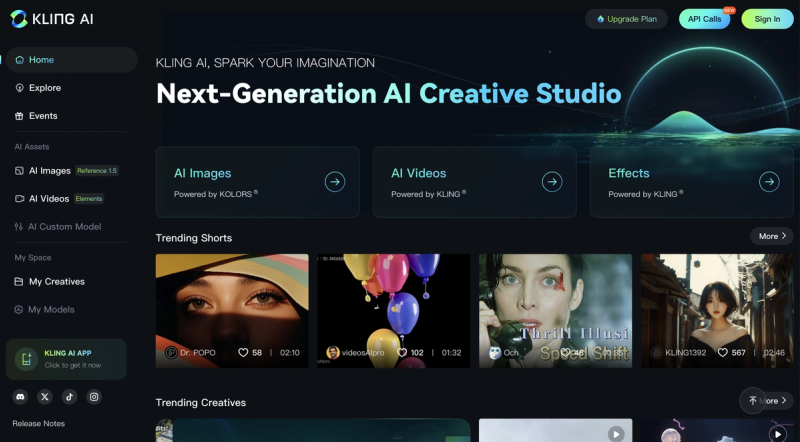Open the AI Videos card
Screen dimensions: 800x442
point(475,182)
